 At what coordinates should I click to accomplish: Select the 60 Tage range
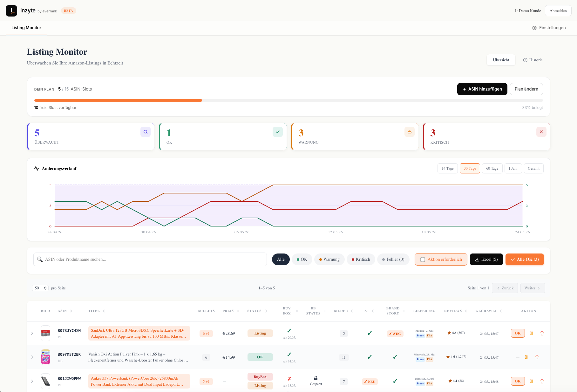click(x=492, y=168)
